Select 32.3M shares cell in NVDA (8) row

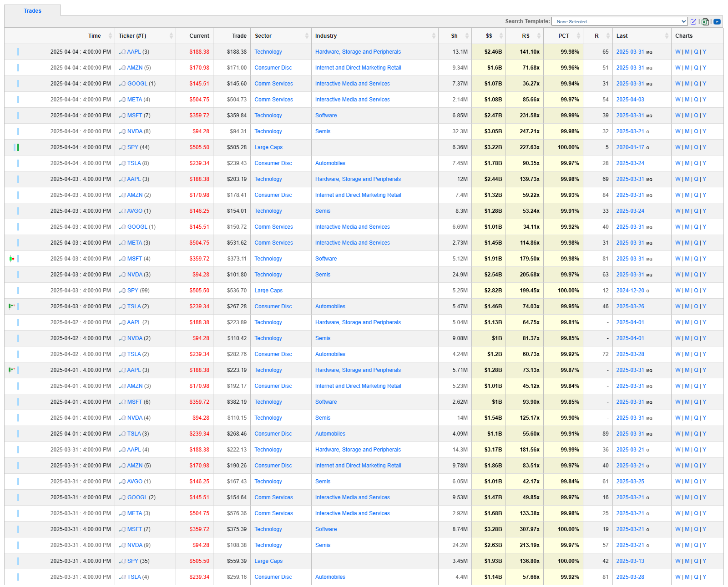(455, 131)
